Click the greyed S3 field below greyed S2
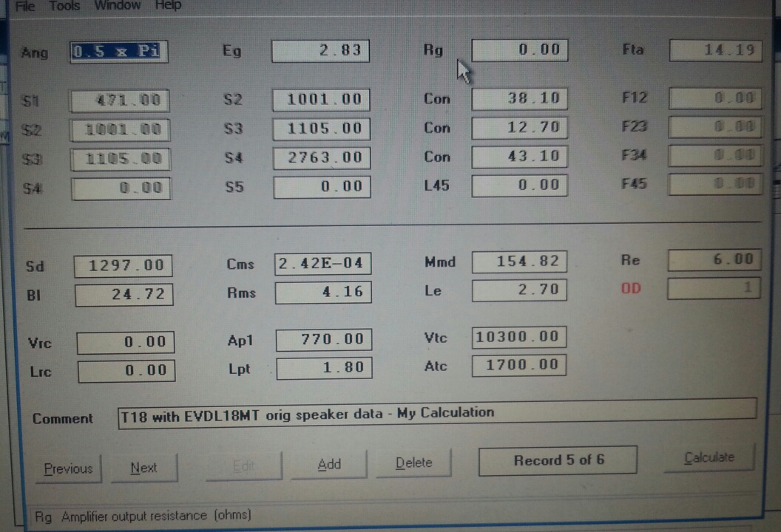Image resolution: width=781 pixels, height=532 pixels. (121, 160)
